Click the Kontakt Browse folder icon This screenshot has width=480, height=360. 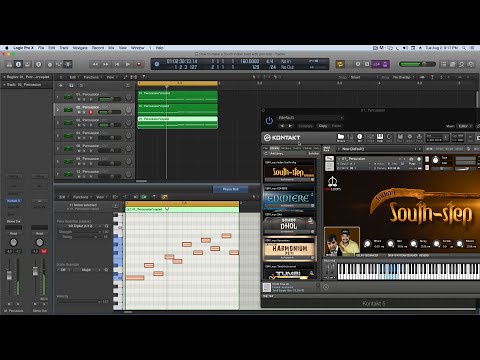point(341,137)
